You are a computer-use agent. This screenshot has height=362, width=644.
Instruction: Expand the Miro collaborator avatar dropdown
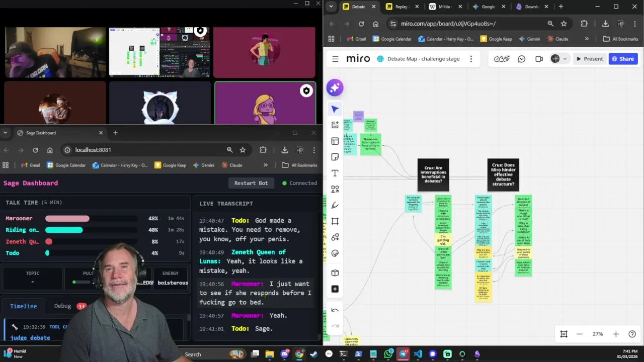coord(565,59)
